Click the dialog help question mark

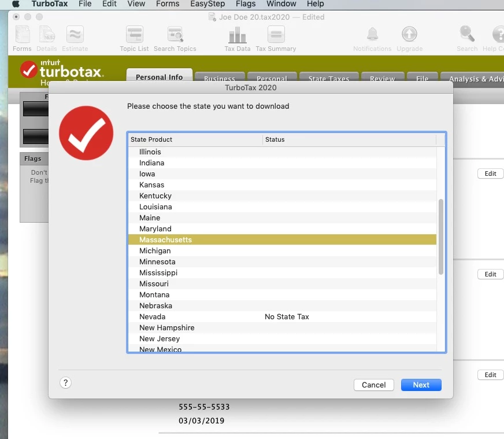pos(65,383)
